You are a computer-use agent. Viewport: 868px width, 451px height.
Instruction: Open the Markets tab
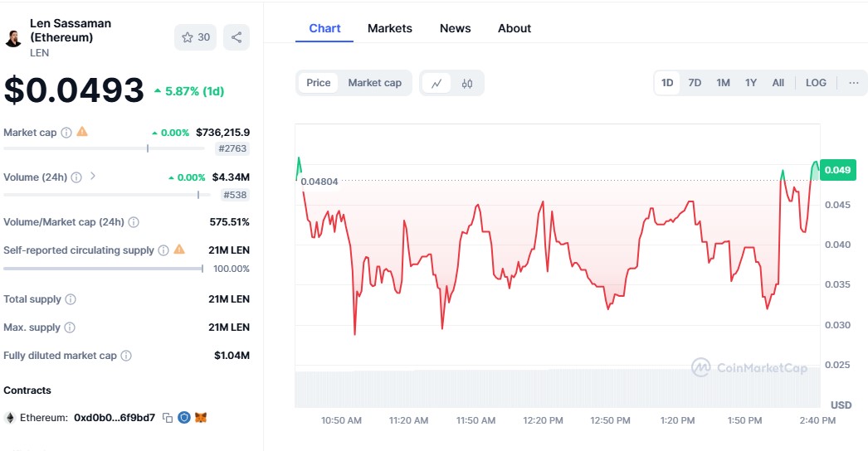pos(390,28)
